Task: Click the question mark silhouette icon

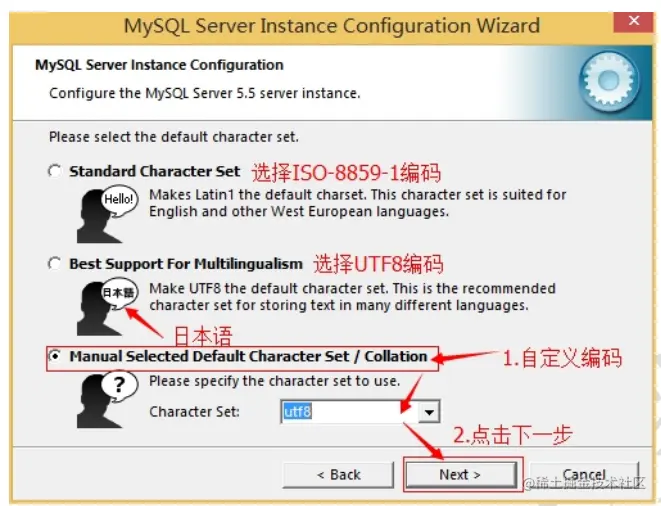Action: pyautogui.click(x=107, y=399)
